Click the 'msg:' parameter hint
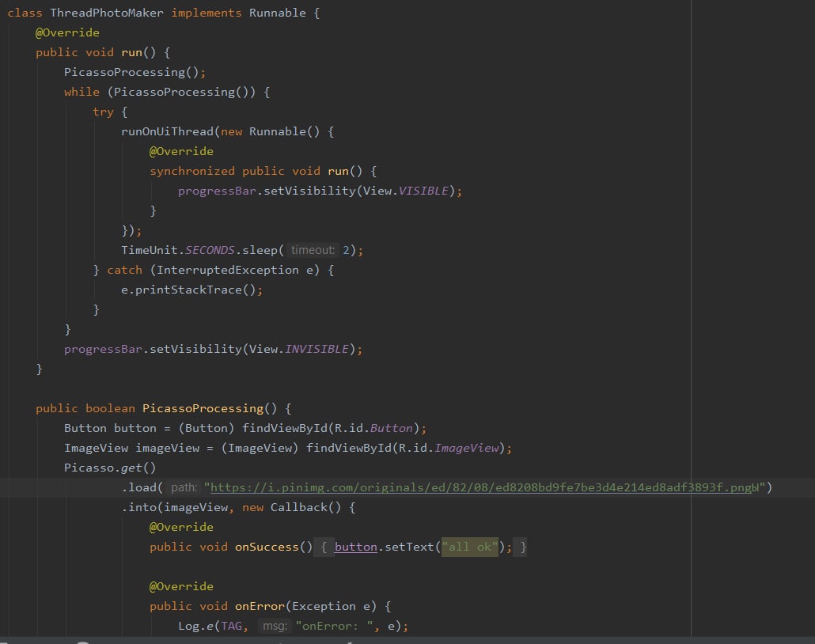 click(x=275, y=626)
